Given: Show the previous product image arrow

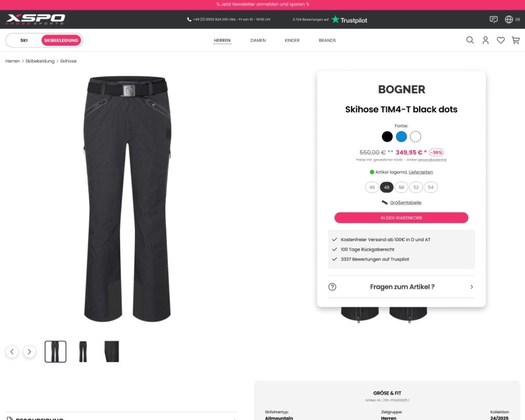Looking at the screenshot, I should pos(12,352).
